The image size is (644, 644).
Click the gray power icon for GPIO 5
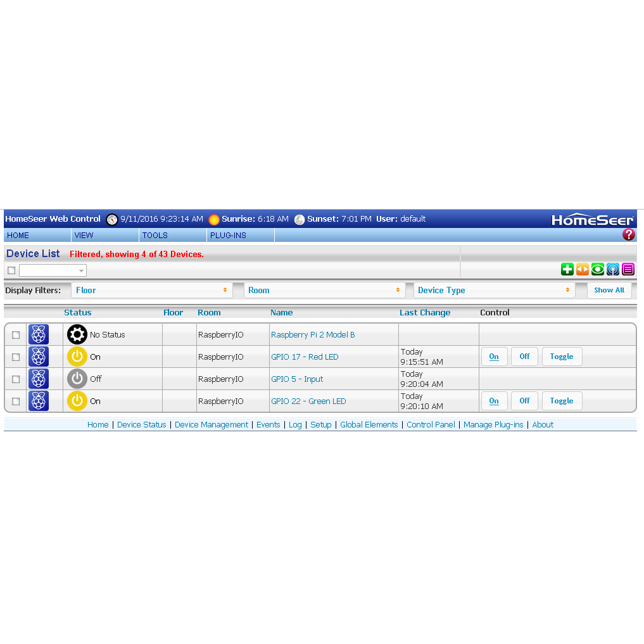click(77, 379)
